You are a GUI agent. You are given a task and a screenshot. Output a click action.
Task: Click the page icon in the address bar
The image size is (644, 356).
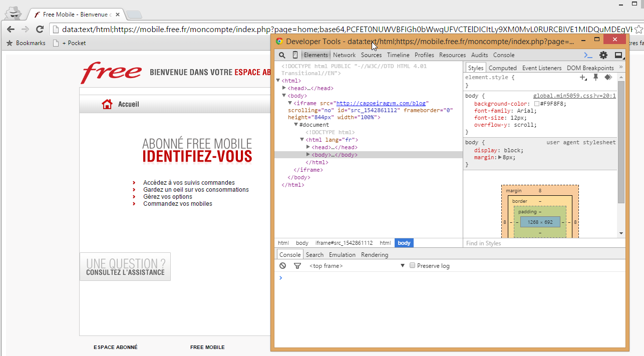pyautogui.click(x=56, y=29)
